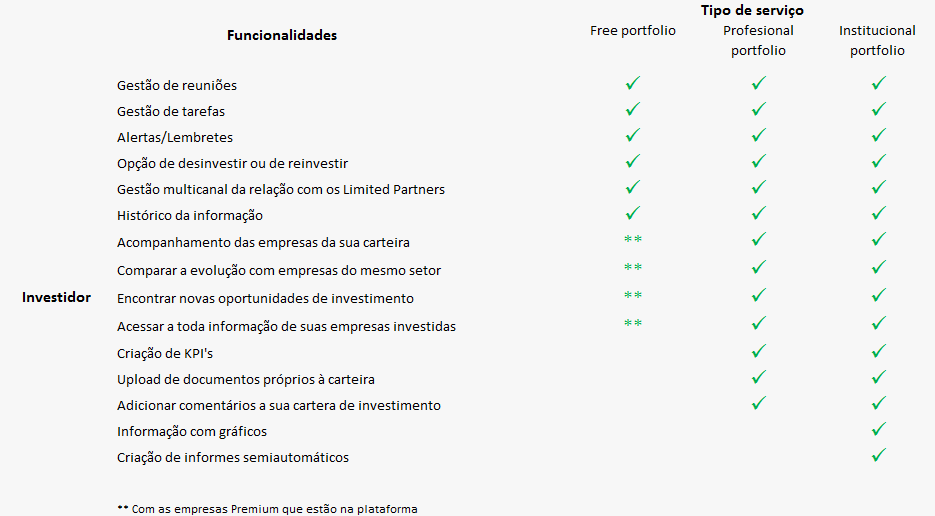935x516 pixels.
Task: Click the Profesional portfolio column header
Action: [x=758, y=41]
